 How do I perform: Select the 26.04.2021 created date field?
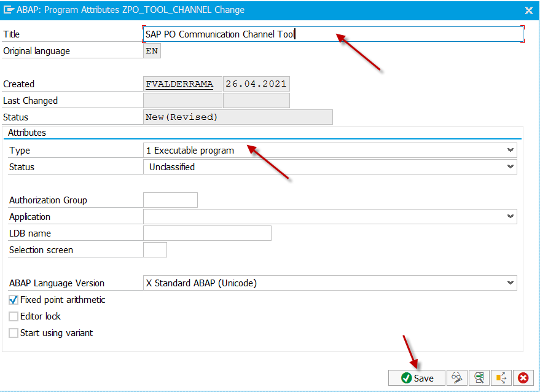point(256,84)
